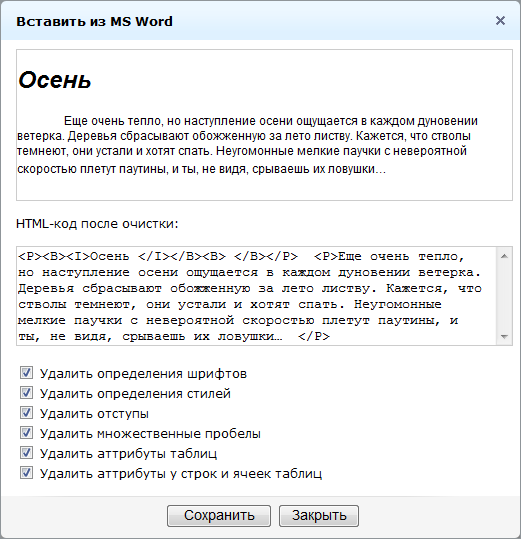Click the scroll down arrow in the HTML code box

504,337
